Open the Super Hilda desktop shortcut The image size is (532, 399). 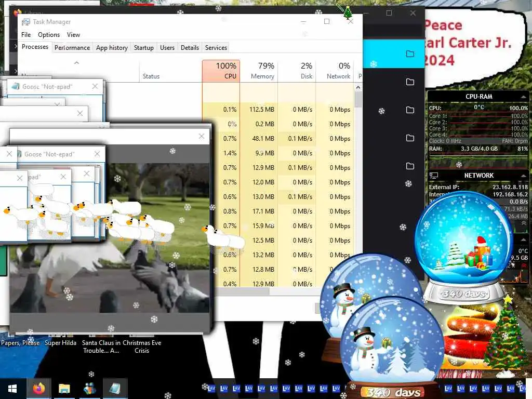(60, 343)
